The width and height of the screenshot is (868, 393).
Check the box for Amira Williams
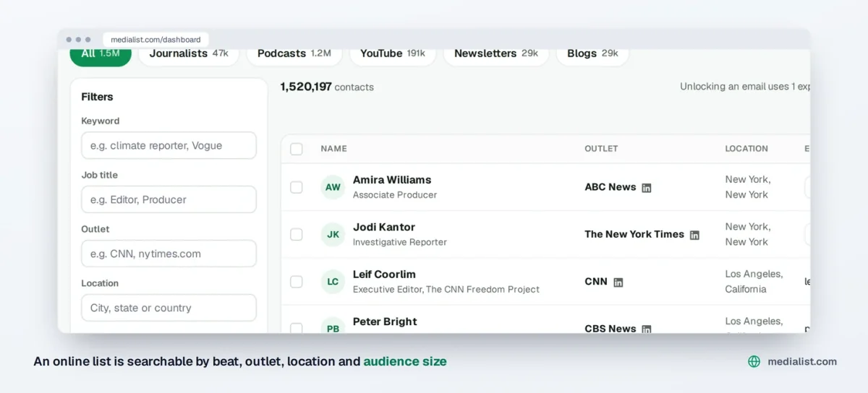[x=297, y=187]
